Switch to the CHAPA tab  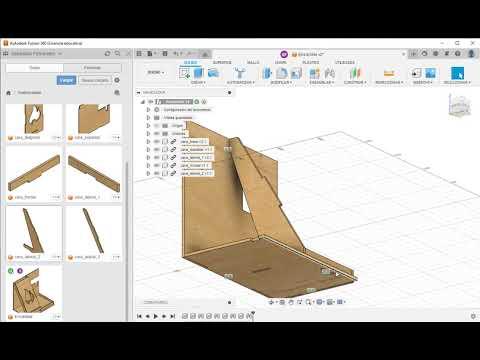coord(281,63)
